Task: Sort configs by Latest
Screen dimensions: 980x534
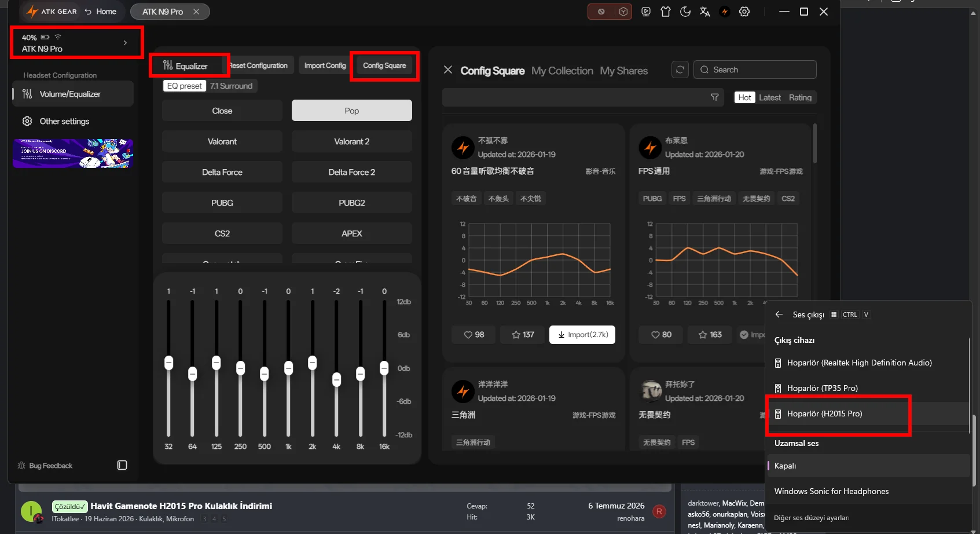Action: coord(770,97)
